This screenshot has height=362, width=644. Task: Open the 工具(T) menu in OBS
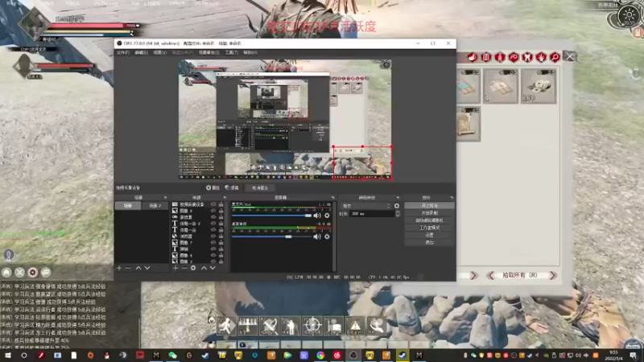click(232, 52)
